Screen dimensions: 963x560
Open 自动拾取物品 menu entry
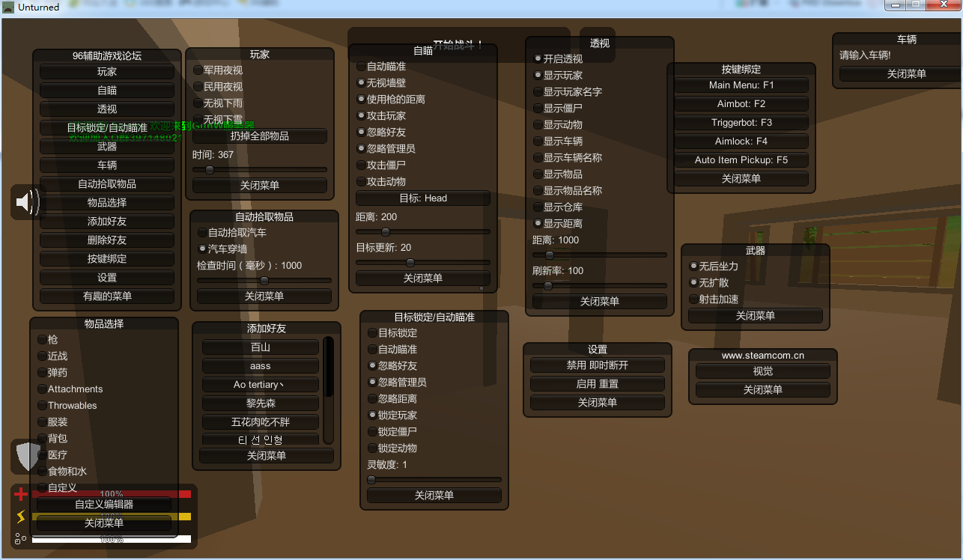pyautogui.click(x=107, y=184)
